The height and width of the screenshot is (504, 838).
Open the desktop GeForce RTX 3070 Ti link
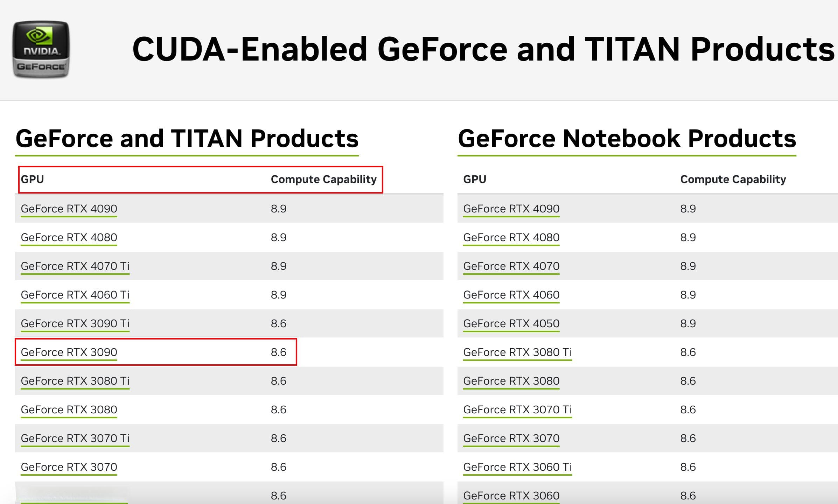(75, 438)
